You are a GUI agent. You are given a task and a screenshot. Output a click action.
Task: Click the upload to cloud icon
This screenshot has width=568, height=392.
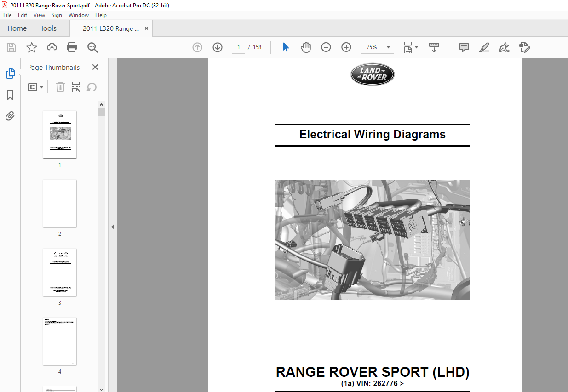(x=52, y=47)
